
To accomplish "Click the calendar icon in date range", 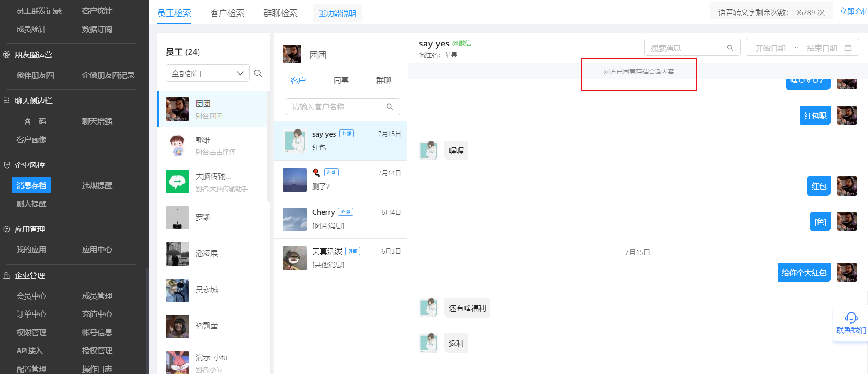I will tap(848, 48).
